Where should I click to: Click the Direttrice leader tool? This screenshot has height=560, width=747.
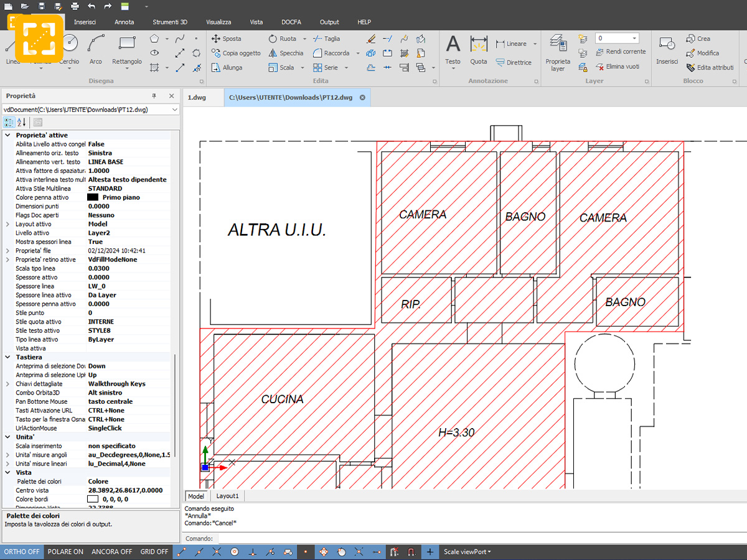514,62
